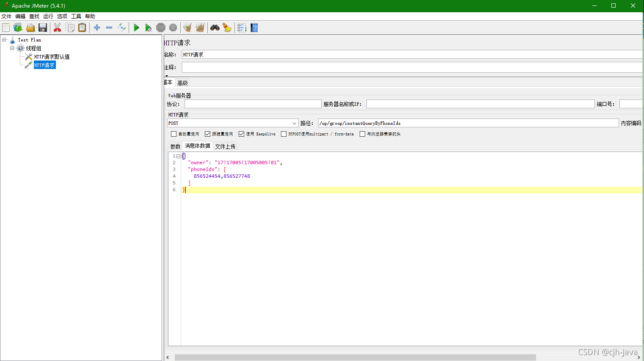Viewport: 644px width, 361px height.
Task: Click the horizontal scrollbar thumb
Action: tap(355, 358)
